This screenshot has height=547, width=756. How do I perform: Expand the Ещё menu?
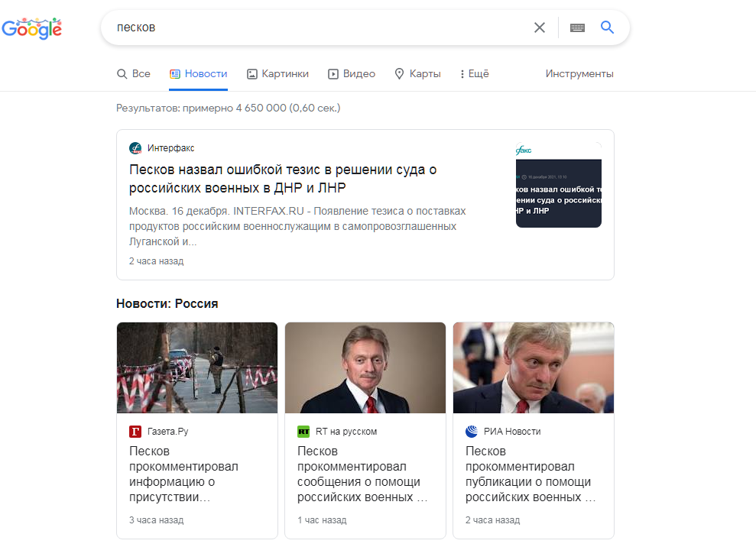click(x=475, y=74)
